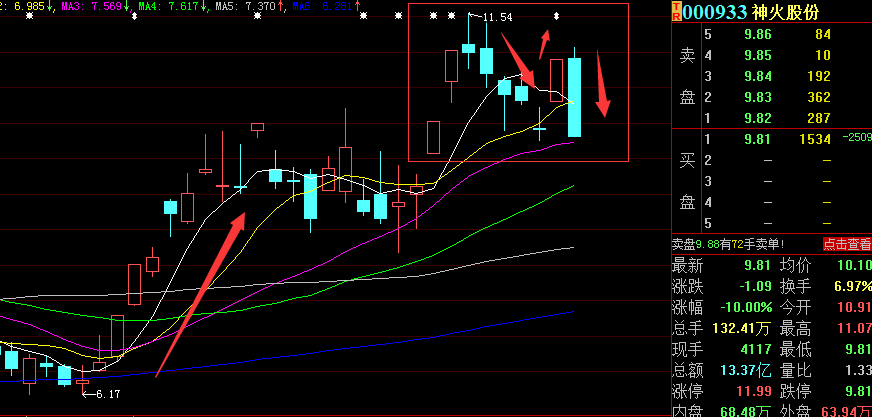This screenshot has width=872, height=417.
Task: Open the 卖盘9.88有72手卖单 alert message
Action: point(727,244)
